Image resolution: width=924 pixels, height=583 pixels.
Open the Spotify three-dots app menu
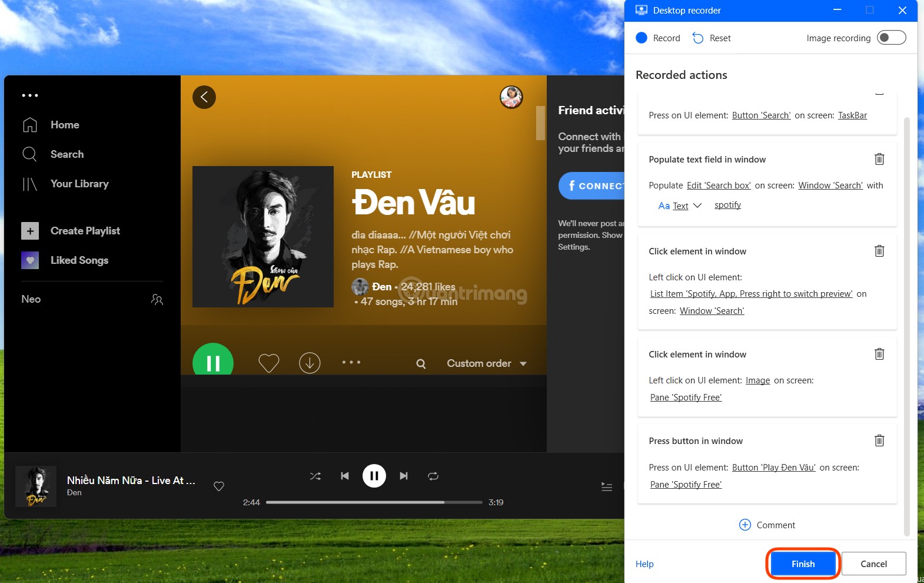pos(30,95)
